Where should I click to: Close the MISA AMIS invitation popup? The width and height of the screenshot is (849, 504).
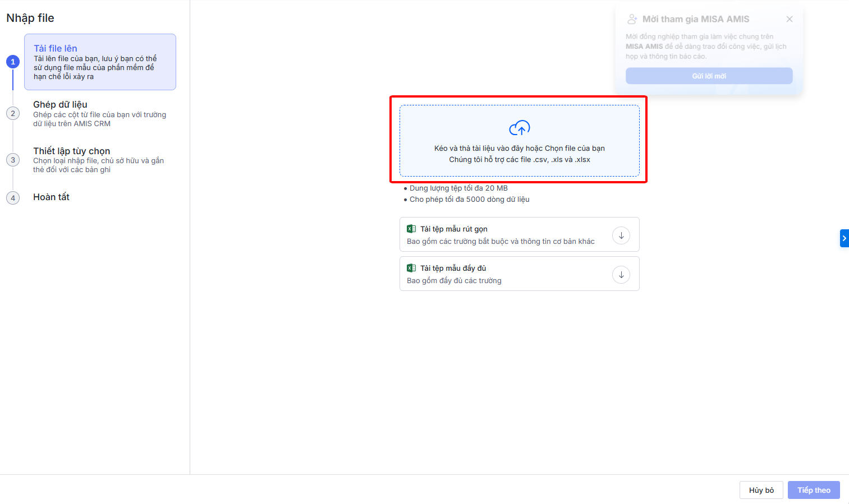[789, 19]
